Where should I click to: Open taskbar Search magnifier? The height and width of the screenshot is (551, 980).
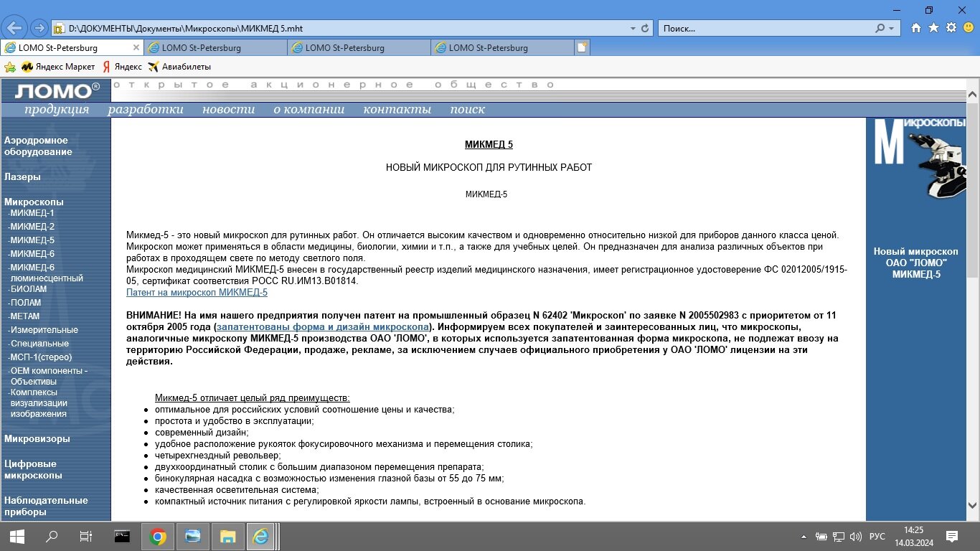(x=52, y=536)
